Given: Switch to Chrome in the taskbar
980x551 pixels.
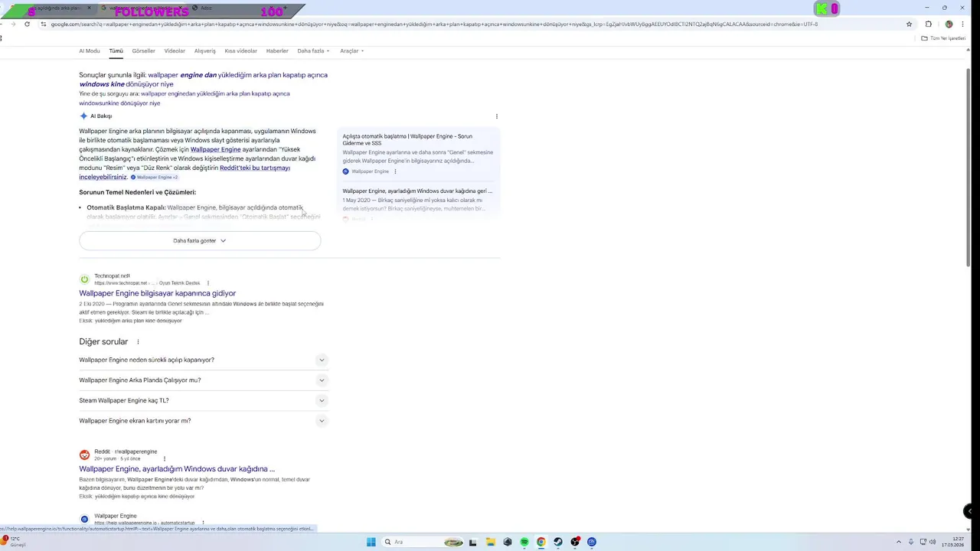Looking at the screenshot, I should pos(541,542).
